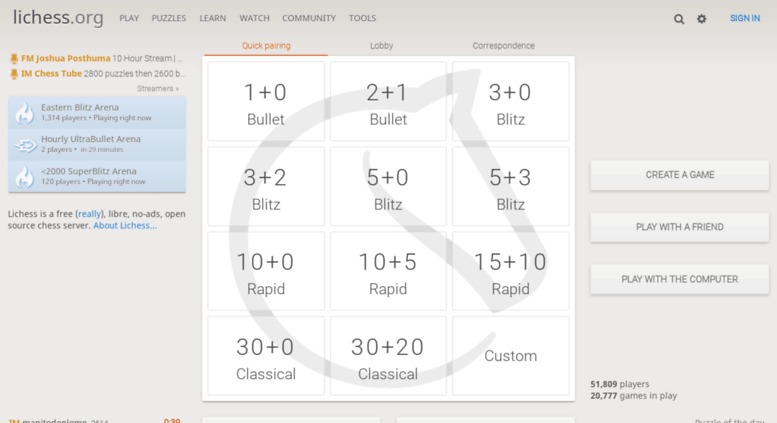
Task: Start a 3+0 Blitz game
Action: pos(510,101)
